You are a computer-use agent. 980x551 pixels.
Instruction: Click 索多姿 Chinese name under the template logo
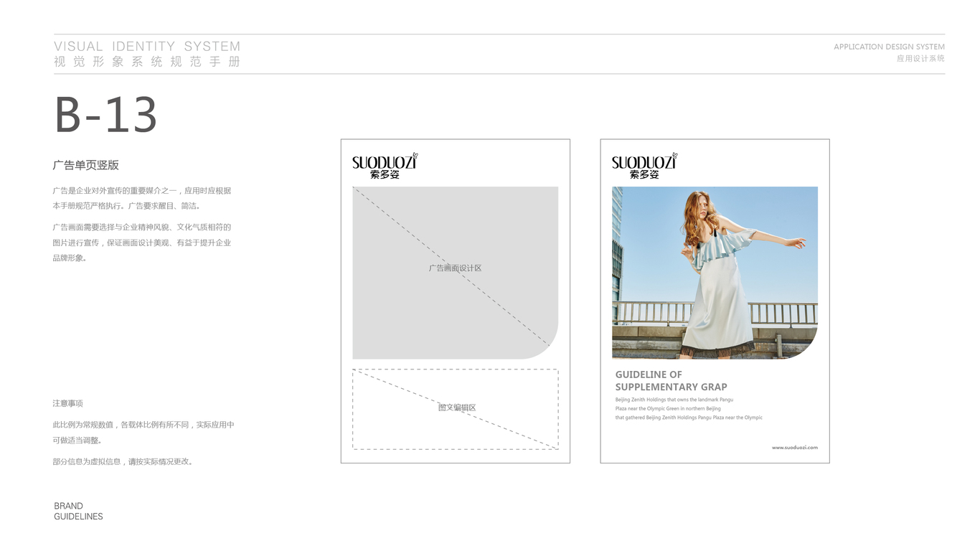pyautogui.click(x=385, y=174)
